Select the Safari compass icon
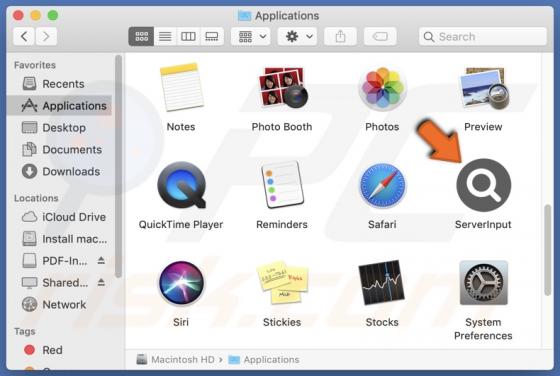The height and width of the screenshot is (376, 560). [x=382, y=185]
